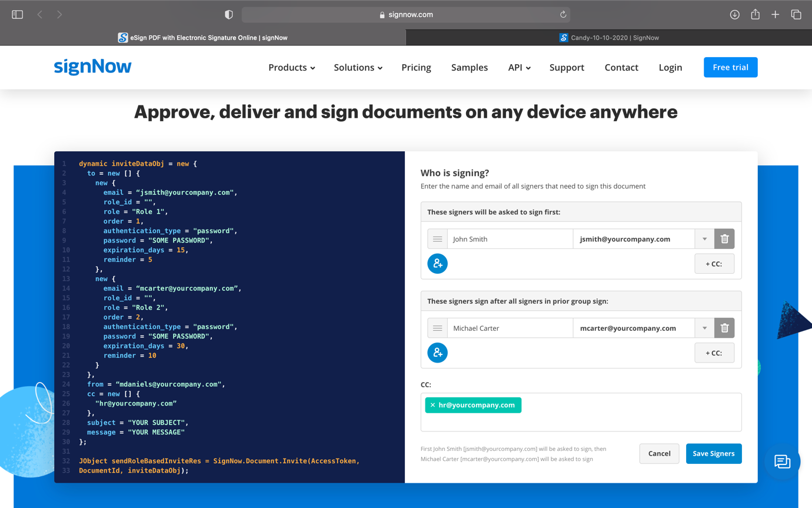This screenshot has height=508, width=812.
Task: Click the Safari share icon
Action: pyautogui.click(x=756, y=14)
